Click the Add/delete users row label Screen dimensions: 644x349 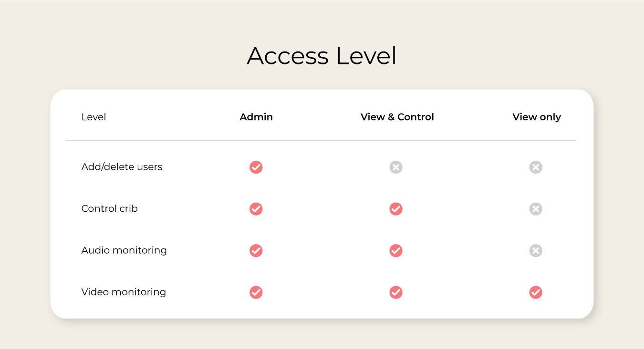(122, 167)
